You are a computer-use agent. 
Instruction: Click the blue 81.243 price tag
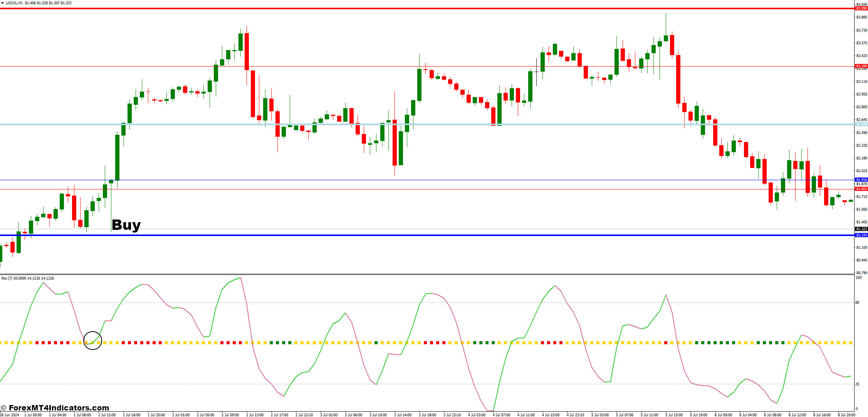861,235
